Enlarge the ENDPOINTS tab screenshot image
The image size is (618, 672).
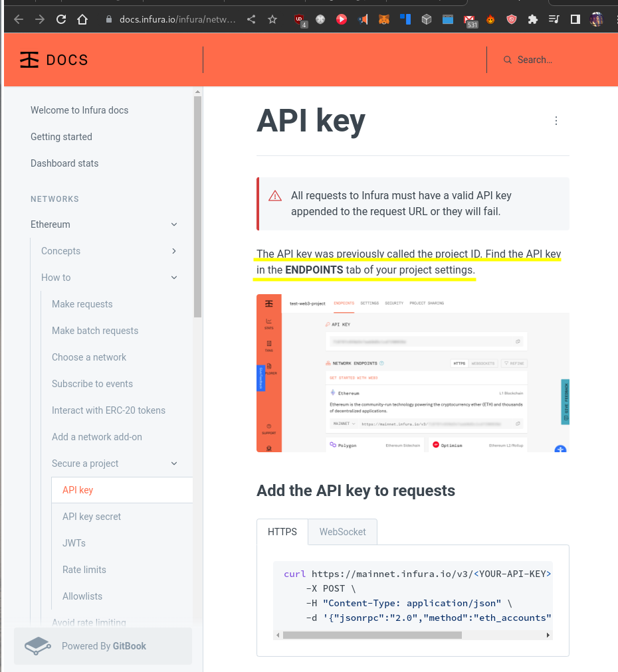[413, 373]
